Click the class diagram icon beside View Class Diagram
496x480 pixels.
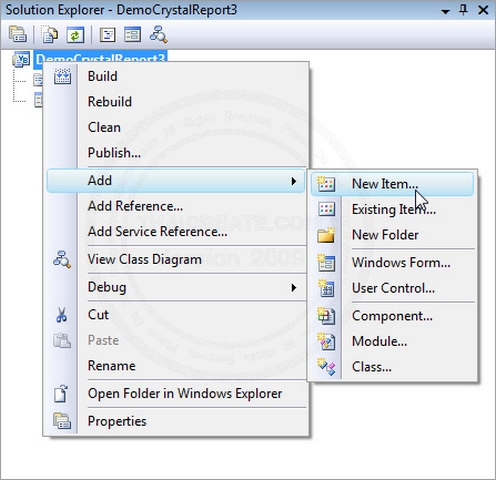(62, 259)
